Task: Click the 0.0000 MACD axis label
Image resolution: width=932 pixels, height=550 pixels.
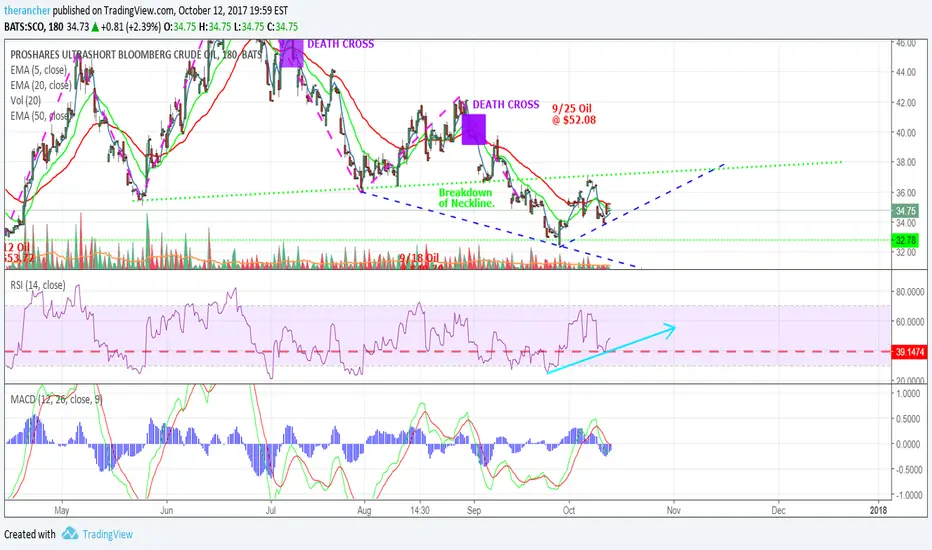Action: tap(909, 444)
